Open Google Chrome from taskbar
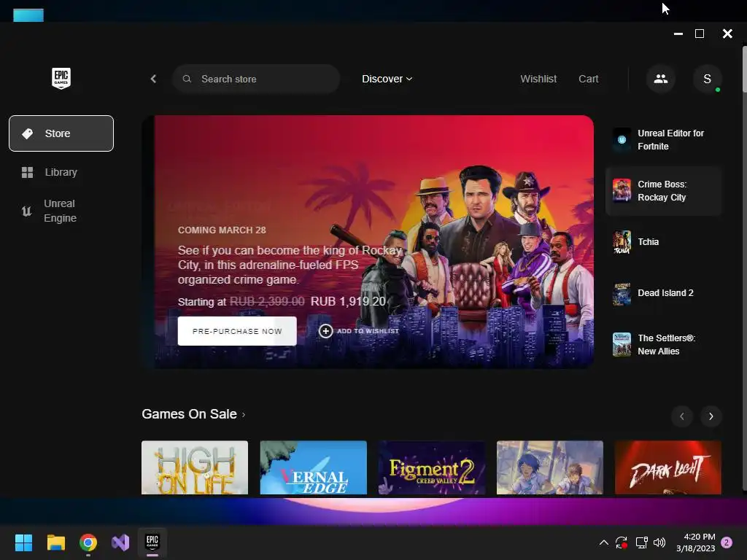The image size is (747, 560). (88, 542)
